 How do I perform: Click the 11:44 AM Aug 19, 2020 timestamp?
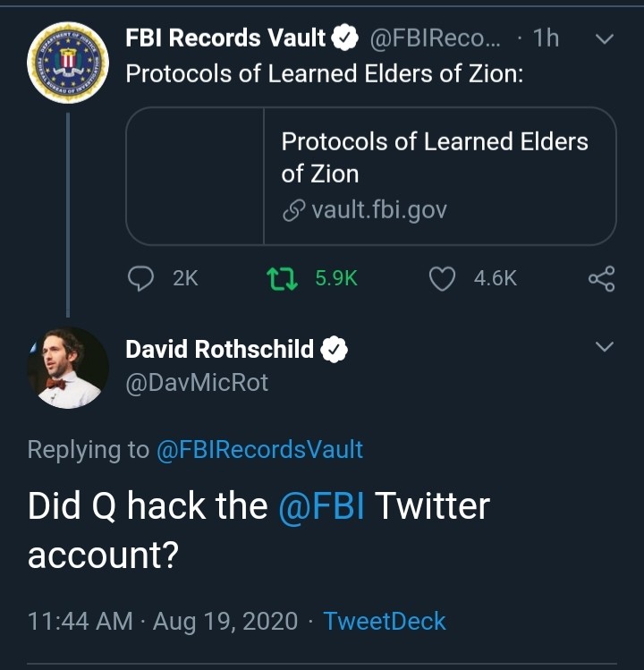(x=163, y=621)
